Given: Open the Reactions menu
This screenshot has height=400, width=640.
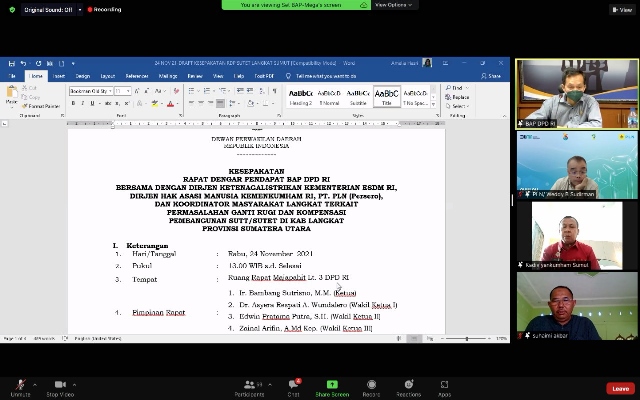Looking at the screenshot, I should pyautogui.click(x=409, y=384).
